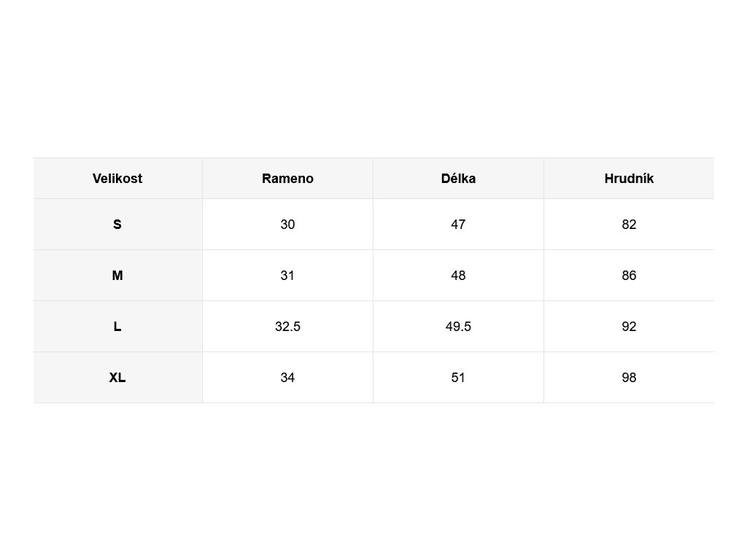Click Hrudník value 86 for size M
The image size is (747, 560).
(629, 276)
